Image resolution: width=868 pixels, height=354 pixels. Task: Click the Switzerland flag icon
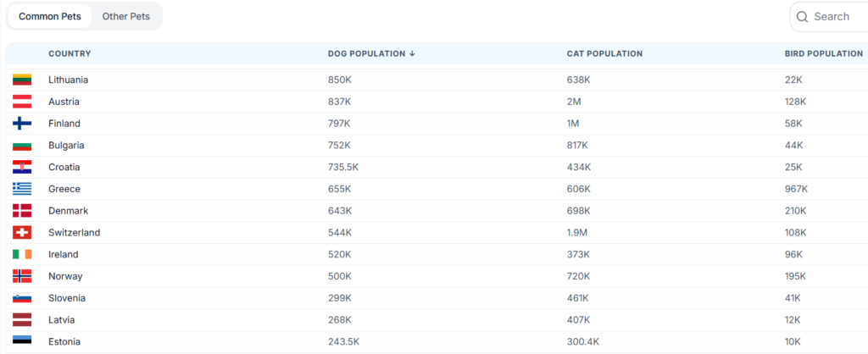point(22,232)
